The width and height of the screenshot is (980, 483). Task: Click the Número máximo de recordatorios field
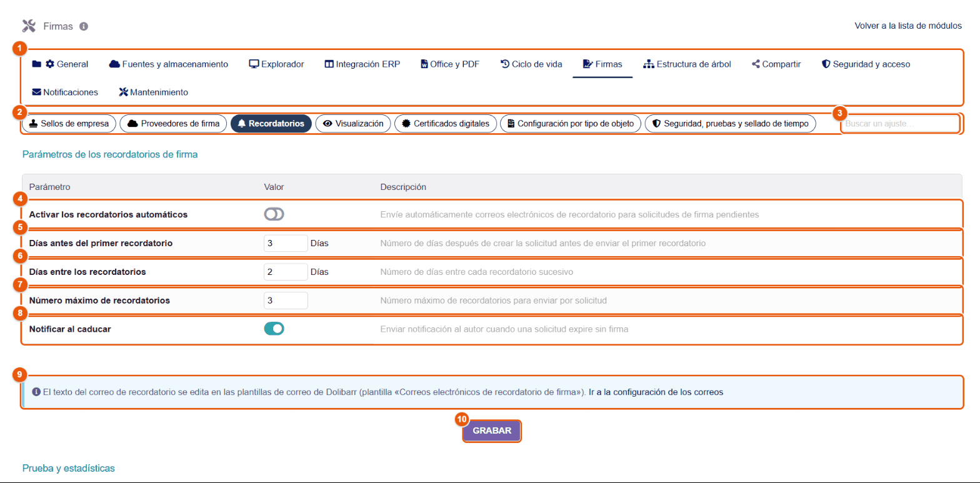coord(286,301)
